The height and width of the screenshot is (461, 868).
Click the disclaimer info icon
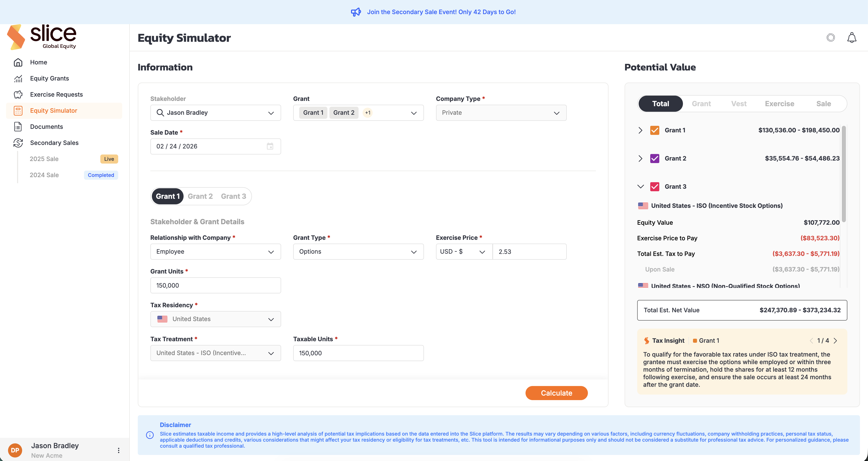[150, 435]
